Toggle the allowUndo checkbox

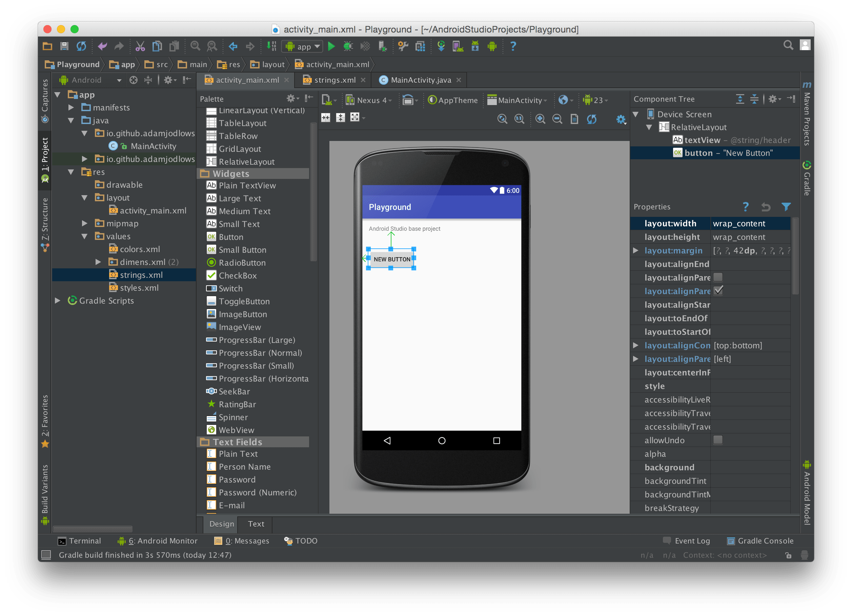click(x=718, y=440)
